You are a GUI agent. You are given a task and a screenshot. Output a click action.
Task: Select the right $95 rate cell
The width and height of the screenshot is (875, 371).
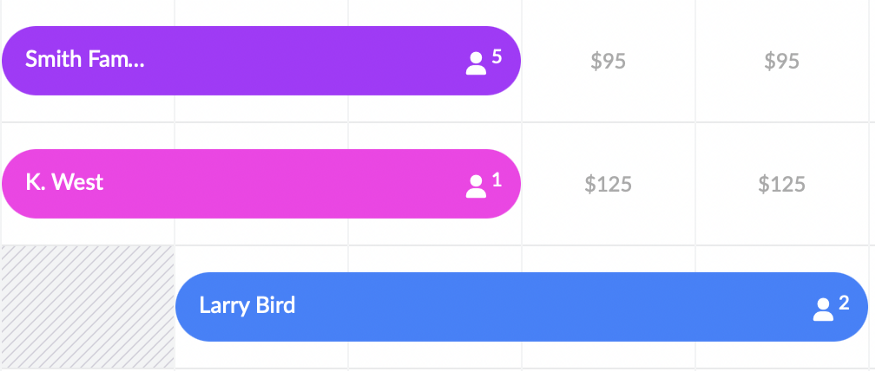(x=782, y=61)
